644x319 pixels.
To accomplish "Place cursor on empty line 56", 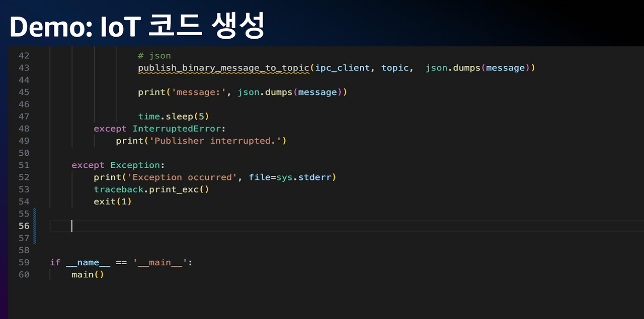I will pos(346,226).
